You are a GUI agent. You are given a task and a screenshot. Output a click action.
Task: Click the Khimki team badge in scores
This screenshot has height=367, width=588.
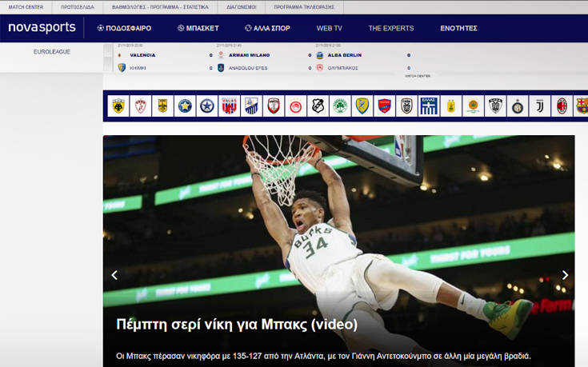click(122, 68)
